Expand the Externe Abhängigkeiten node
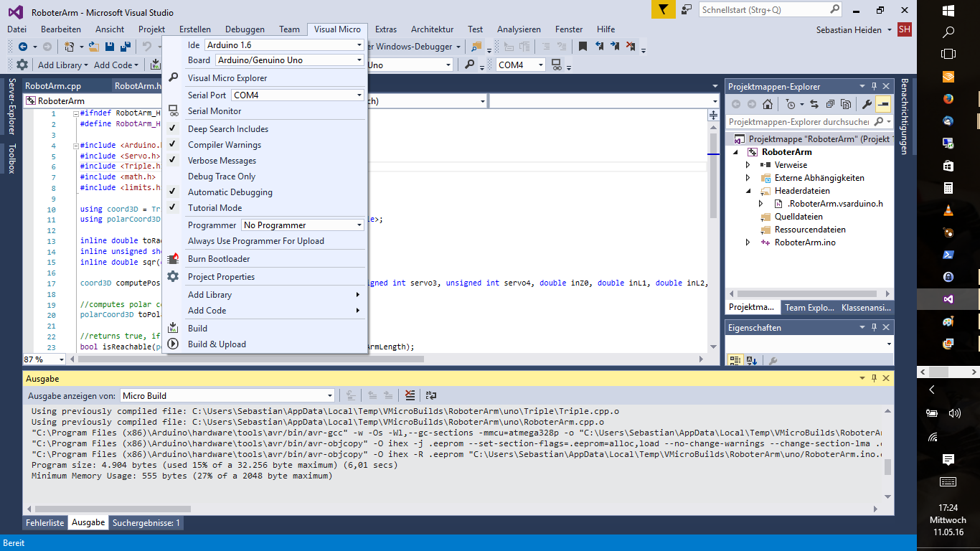 [x=748, y=178]
